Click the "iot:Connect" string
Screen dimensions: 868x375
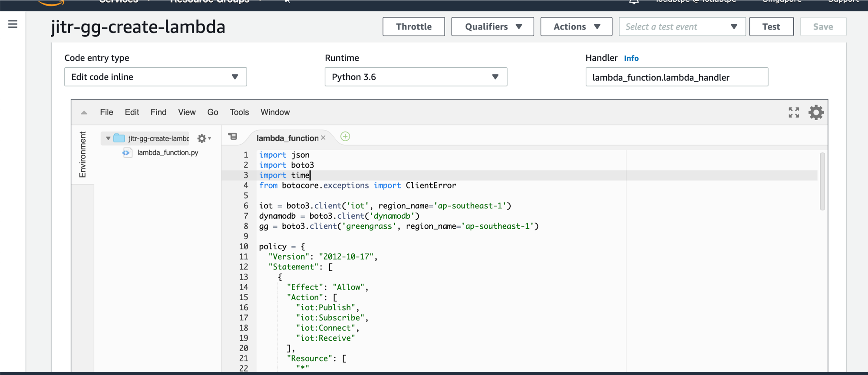[x=326, y=328]
